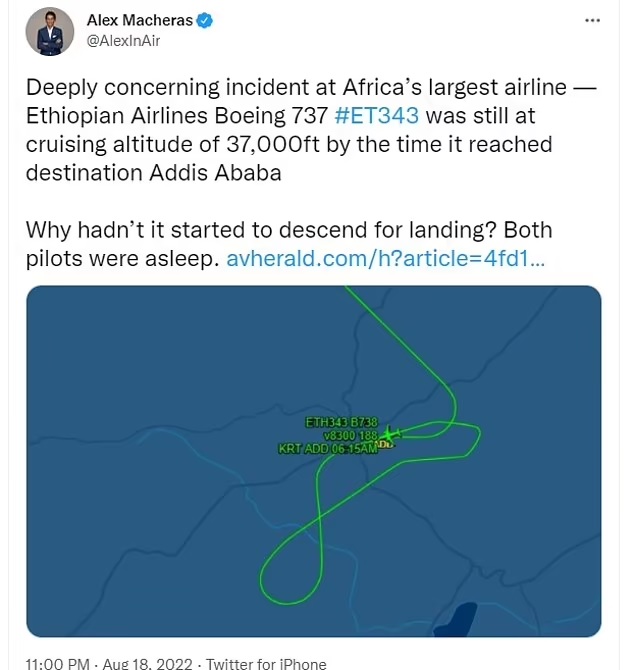Click the KRT ADD 06:15AM route label

pyautogui.click(x=327, y=449)
